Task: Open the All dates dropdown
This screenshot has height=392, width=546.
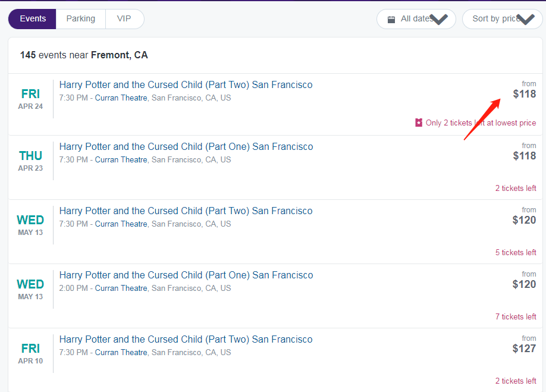Action: tap(416, 19)
